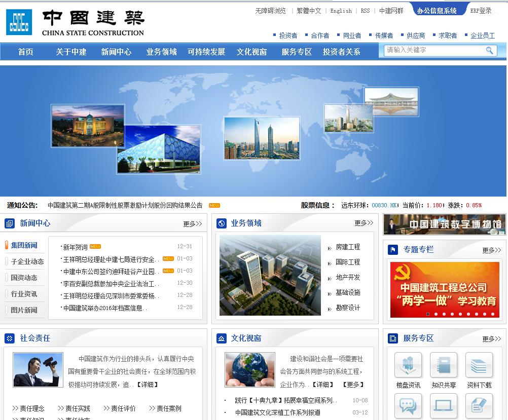Click the arrow bullet before 房建工程

click(x=330, y=248)
